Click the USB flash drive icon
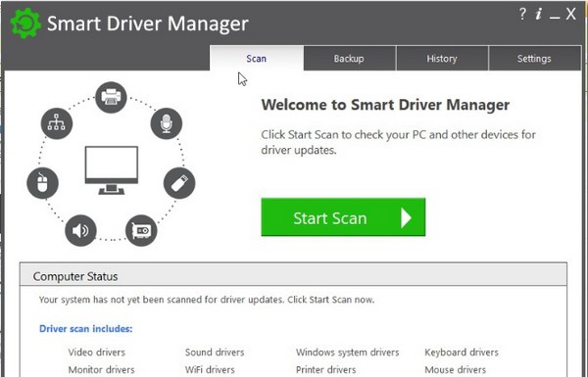Viewport: 588px width, 377px height. tap(179, 183)
